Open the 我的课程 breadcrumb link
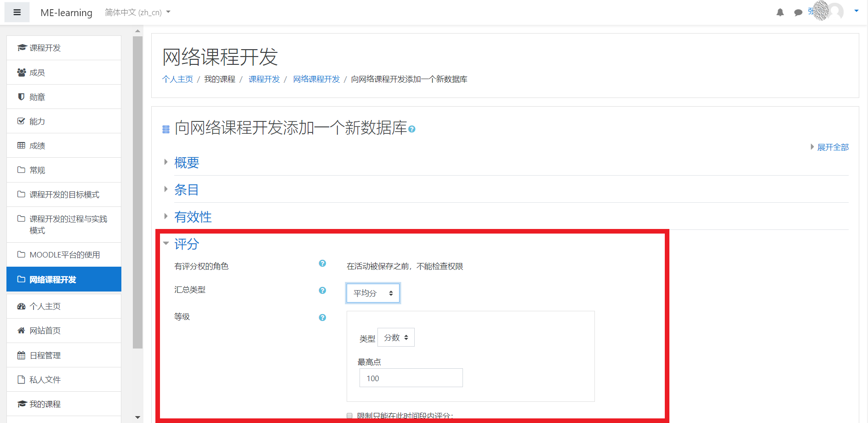 pos(219,79)
